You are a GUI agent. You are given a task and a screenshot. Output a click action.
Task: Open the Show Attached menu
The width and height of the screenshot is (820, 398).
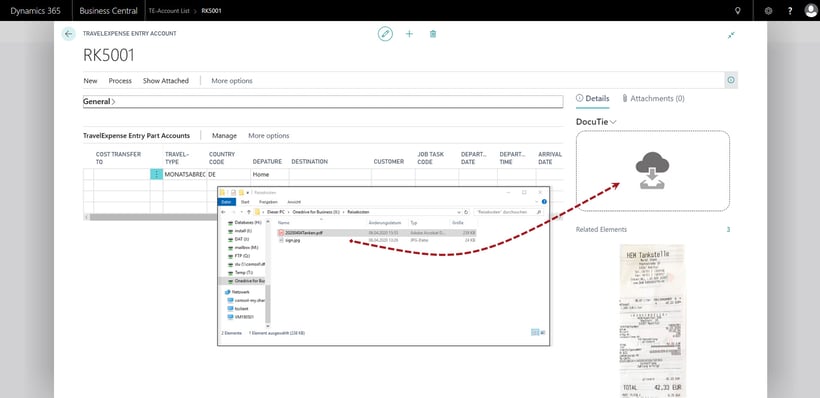(166, 81)
